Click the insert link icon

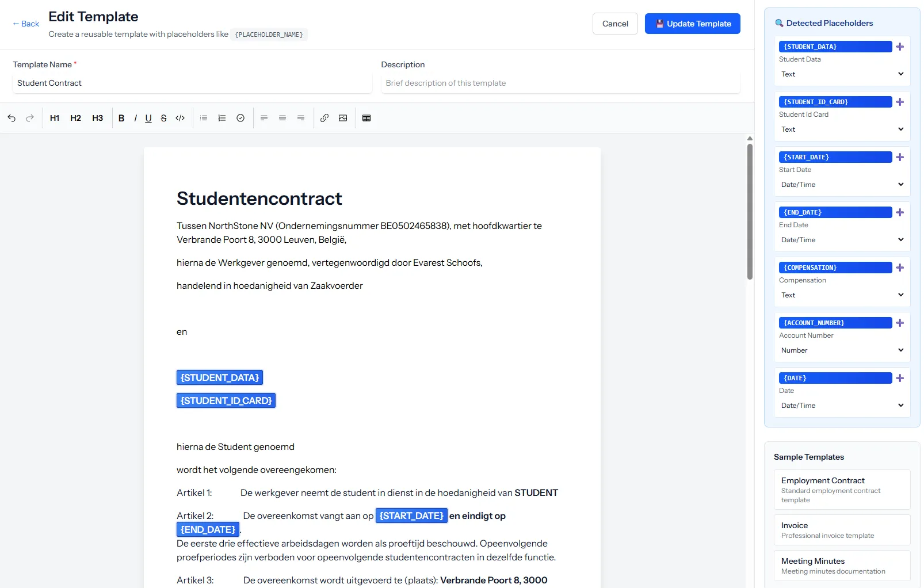point(324,118)
